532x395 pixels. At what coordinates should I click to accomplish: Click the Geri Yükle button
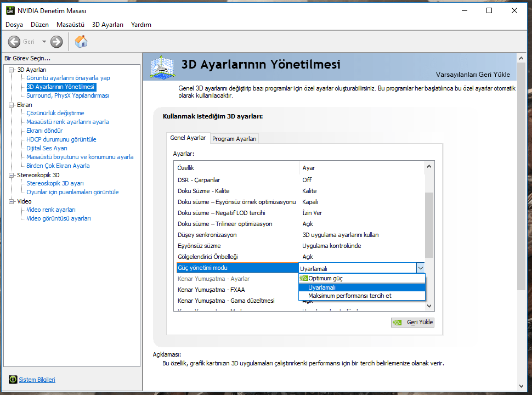(412, 322)
